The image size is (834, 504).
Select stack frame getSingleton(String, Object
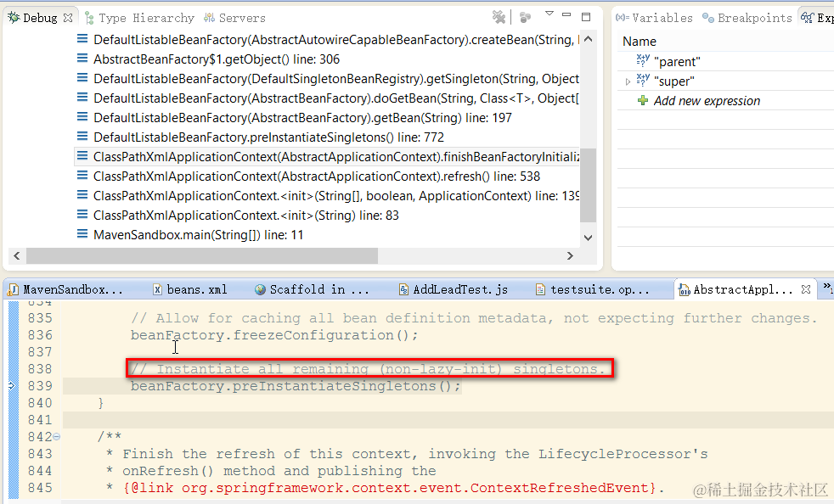336,79
